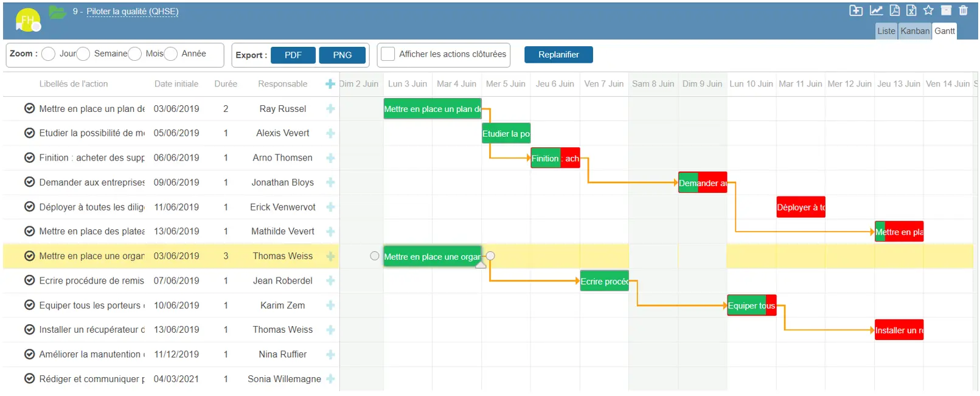Viewport: 980px width, 396px height.
Task: Mark plan as favorite with star icon
Action: [928, 10]
